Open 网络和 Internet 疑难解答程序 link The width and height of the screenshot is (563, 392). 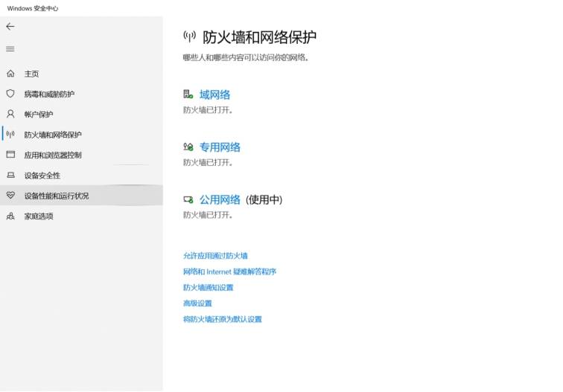[x=230, y=271]
